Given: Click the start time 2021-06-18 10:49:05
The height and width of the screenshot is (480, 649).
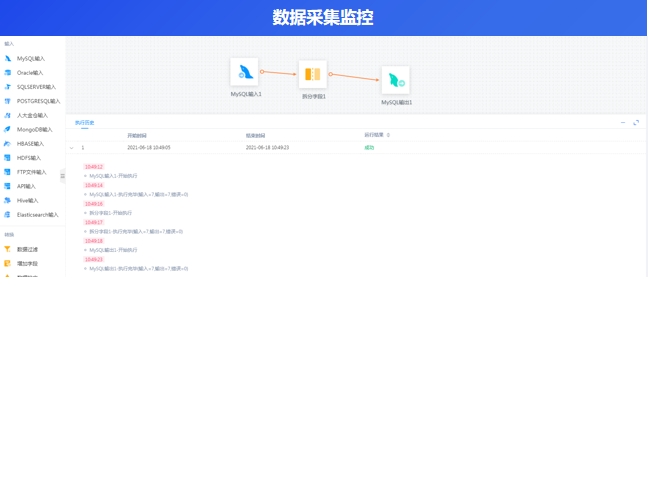Looking at the screenshot, I should 149,148.
